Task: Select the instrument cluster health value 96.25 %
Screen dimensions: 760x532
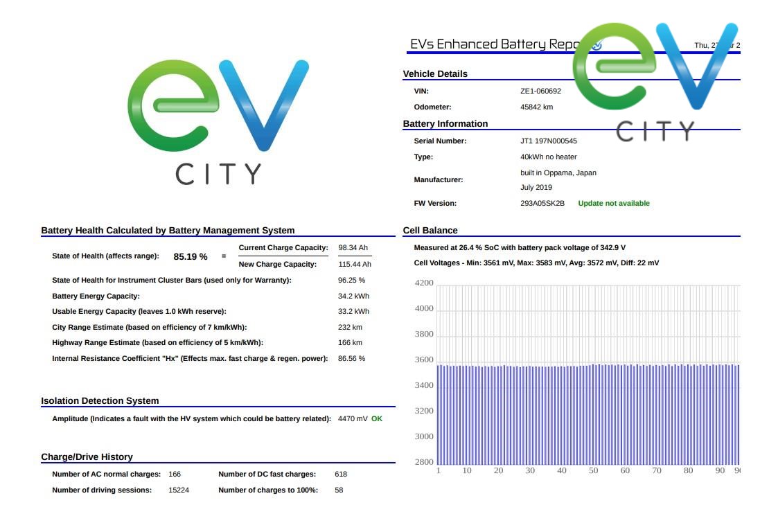Action: coord(351,281)
